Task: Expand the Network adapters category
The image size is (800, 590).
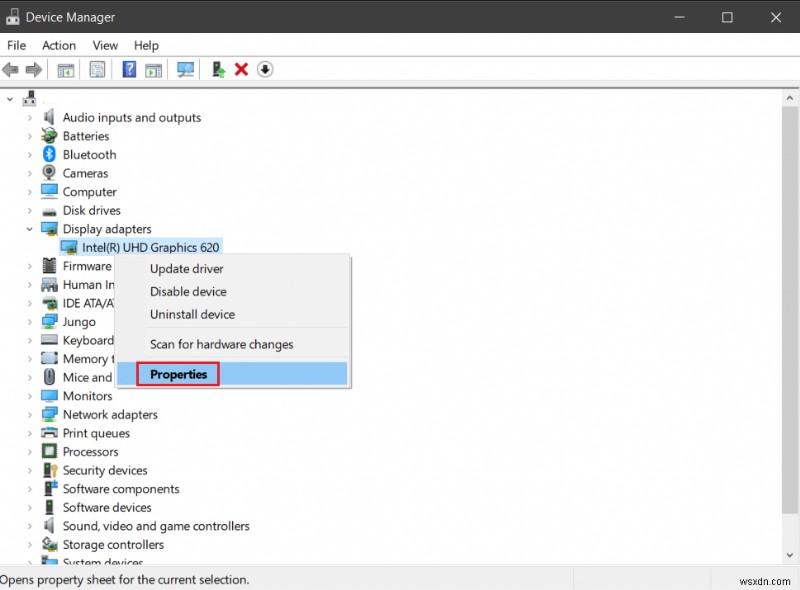Action: (30, 414)
